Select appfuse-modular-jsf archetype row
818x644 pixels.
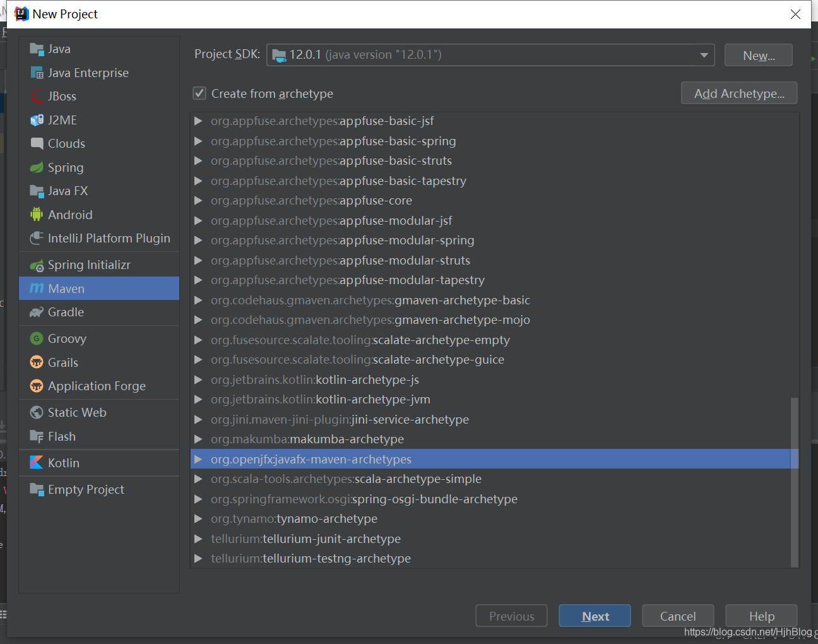pos(494,220)
